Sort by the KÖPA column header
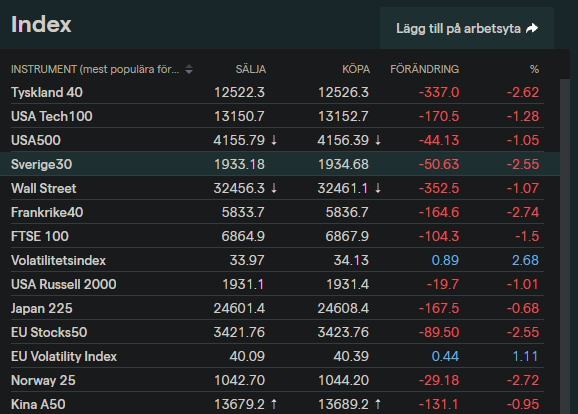 pyautogui.click(x=356, y=69)
